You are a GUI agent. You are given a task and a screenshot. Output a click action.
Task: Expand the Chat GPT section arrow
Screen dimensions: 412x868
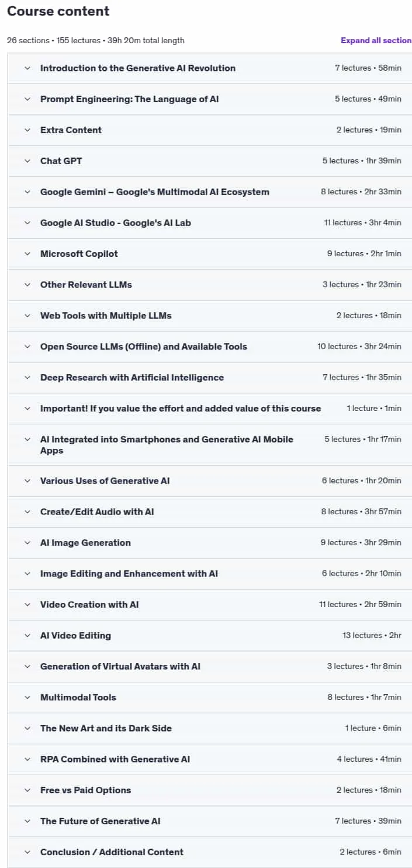point(27,161)
